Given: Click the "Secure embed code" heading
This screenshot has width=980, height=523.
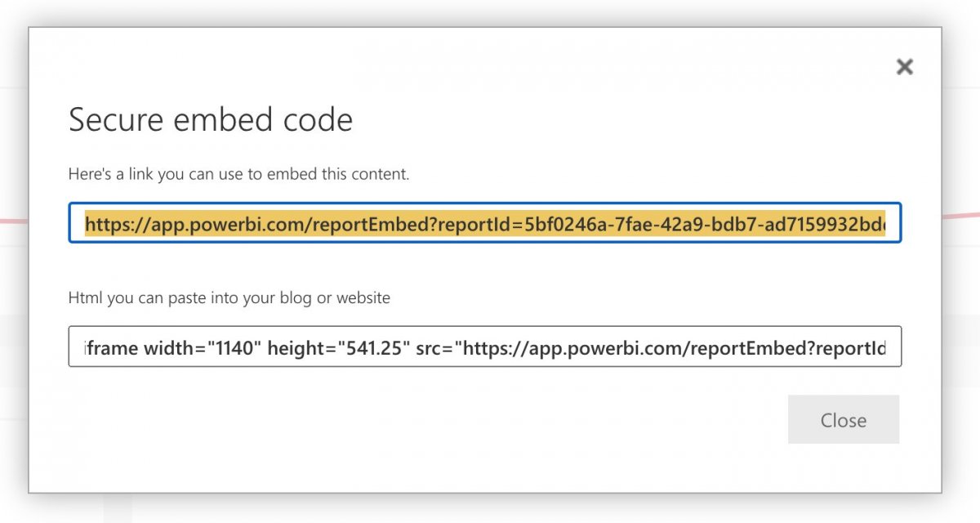Looking at the screenshot, I should (211, 119).
